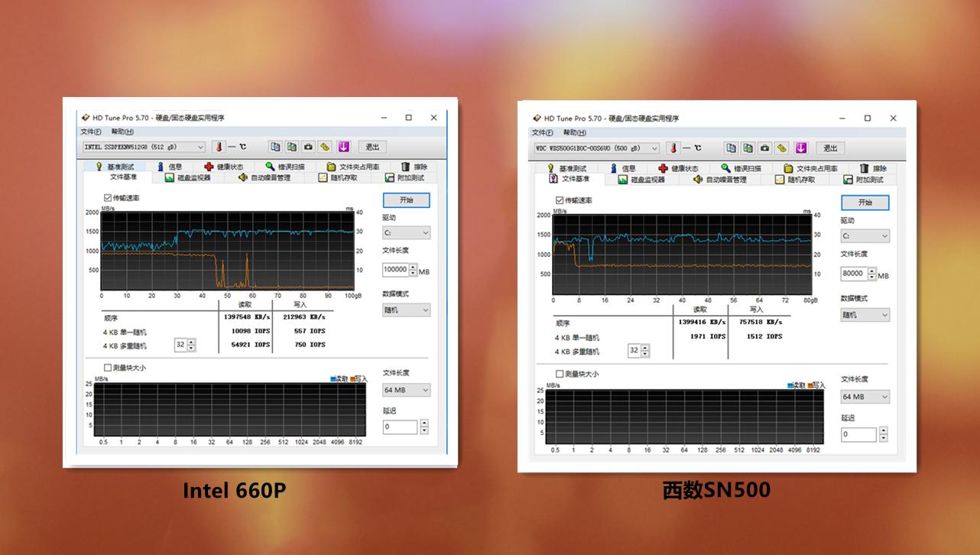The image size is (980, 555).
Task: Select the 212963 KB/s write value, Intel window
Action: coord(303,317)
